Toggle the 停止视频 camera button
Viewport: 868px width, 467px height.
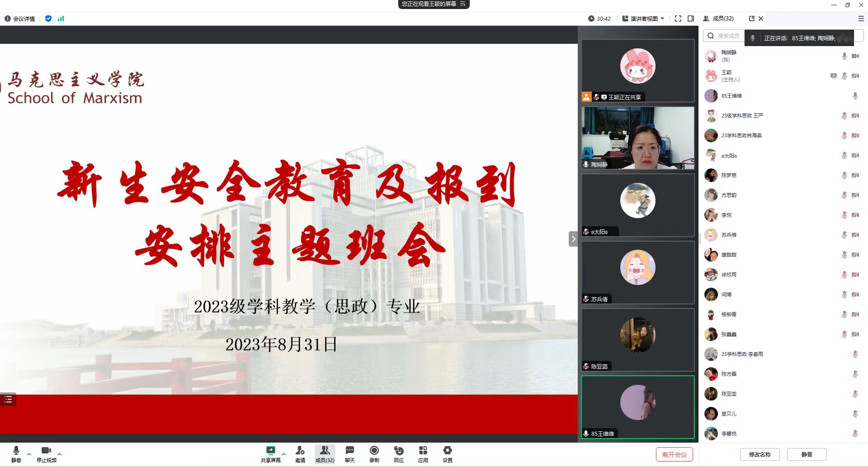tap(46, 453)
